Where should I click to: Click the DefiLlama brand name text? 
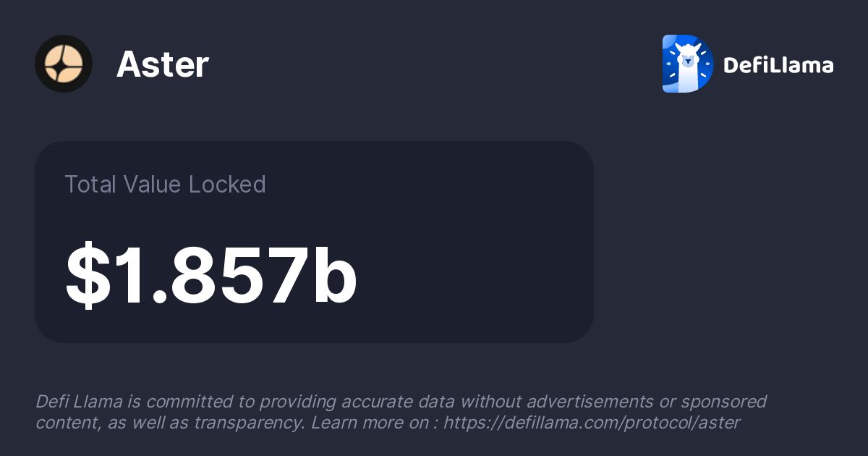coord(778,65)
